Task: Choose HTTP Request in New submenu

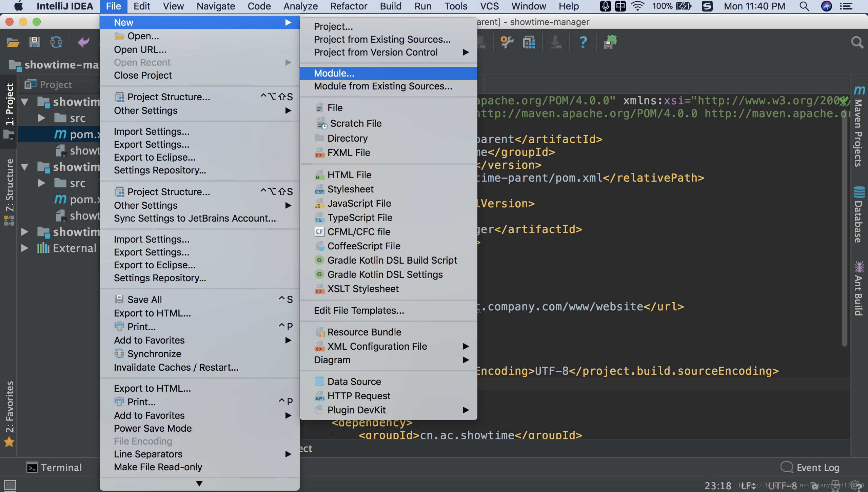Action: [388, 396]
